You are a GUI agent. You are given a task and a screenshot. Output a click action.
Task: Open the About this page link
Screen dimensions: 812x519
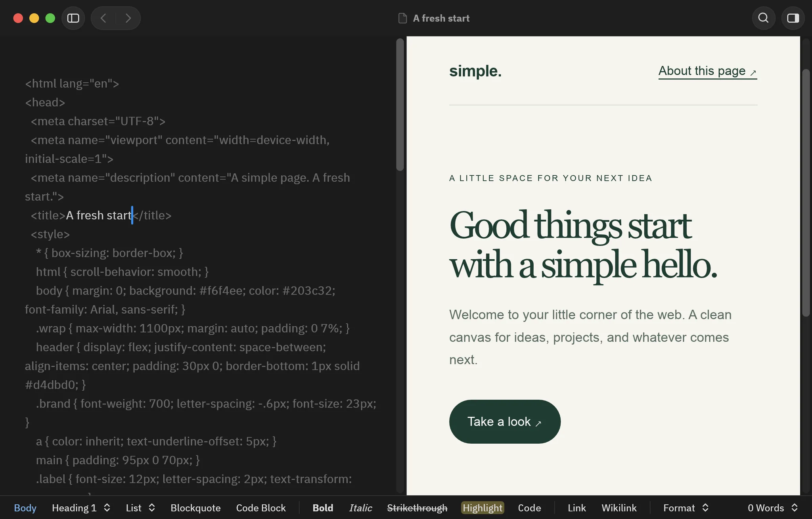708,71
